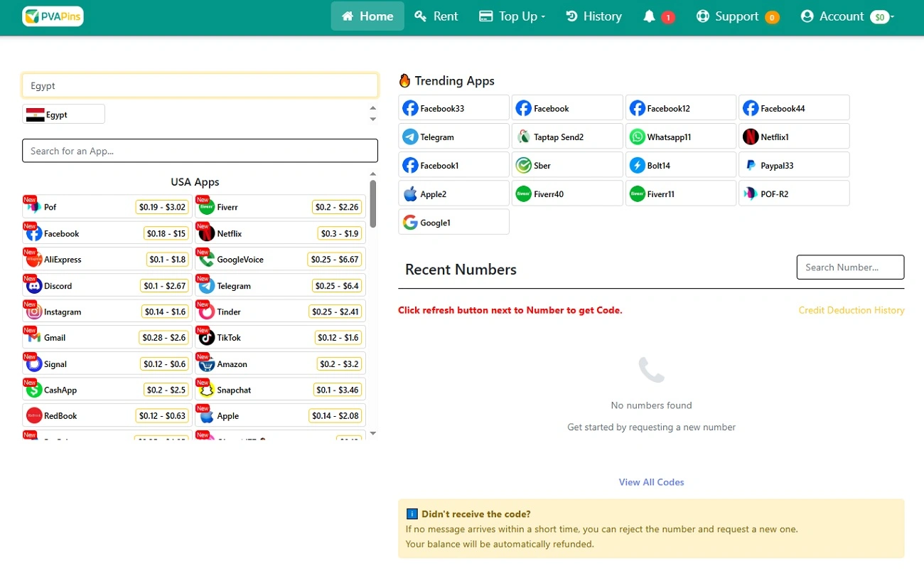The height and width of the screenshot is (569, 924).
Task: Select Facebook1 trending app
Action: [x=453, y=165]
